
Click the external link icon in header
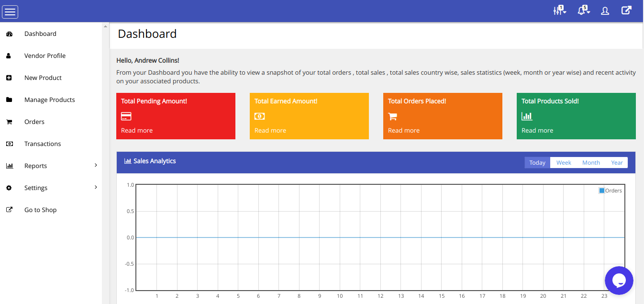(626, 11)
